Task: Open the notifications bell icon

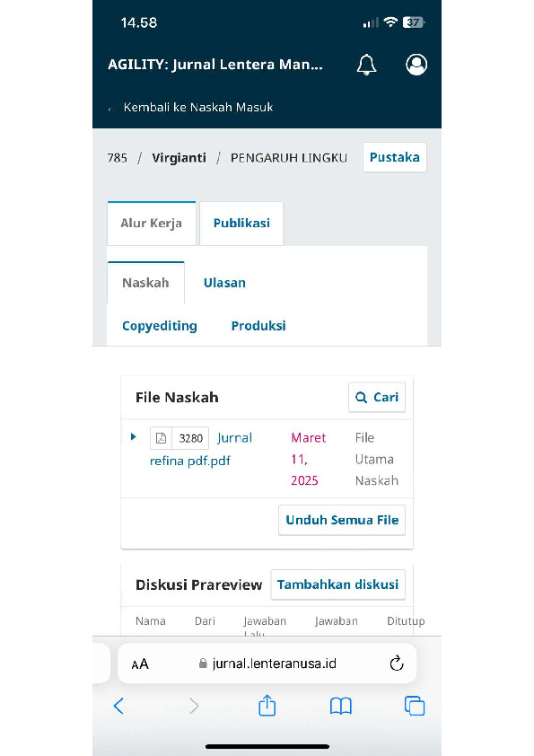Action: point(366,65)
